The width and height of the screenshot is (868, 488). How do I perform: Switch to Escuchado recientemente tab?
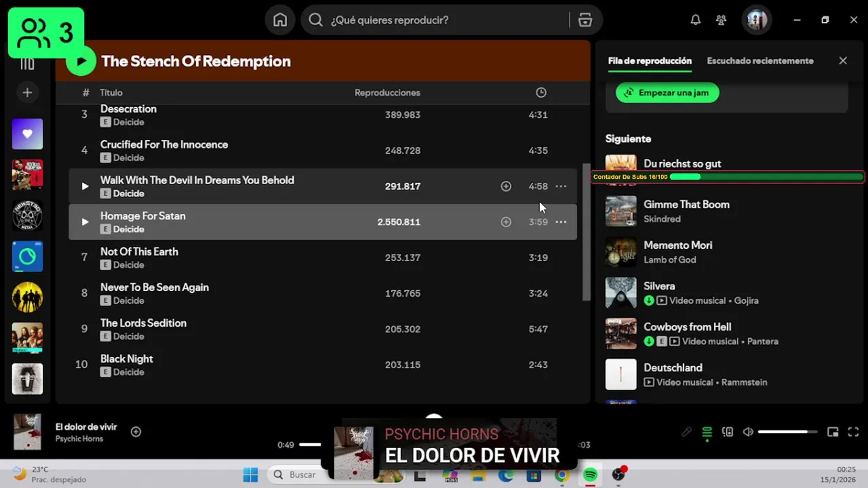(760, 61)
